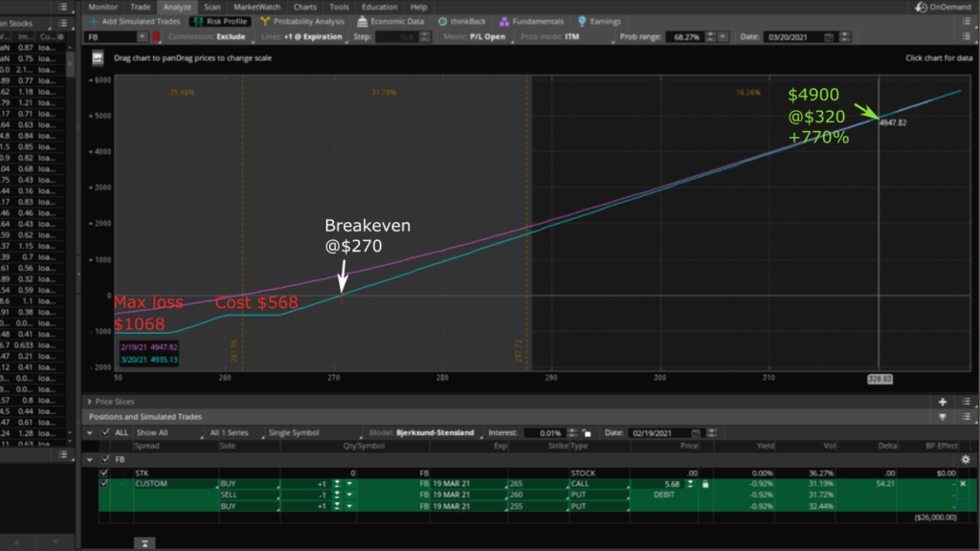Click the thinkBack clock icon
Image resolution: width=980 pixels, height=551 pixels.
tap(442, 21)
